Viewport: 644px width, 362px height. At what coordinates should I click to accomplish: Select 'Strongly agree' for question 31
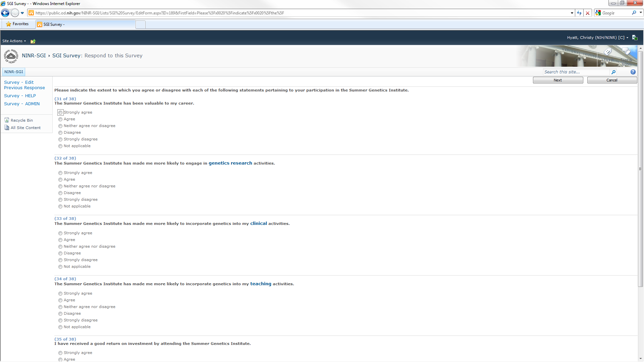pos(60,113)
